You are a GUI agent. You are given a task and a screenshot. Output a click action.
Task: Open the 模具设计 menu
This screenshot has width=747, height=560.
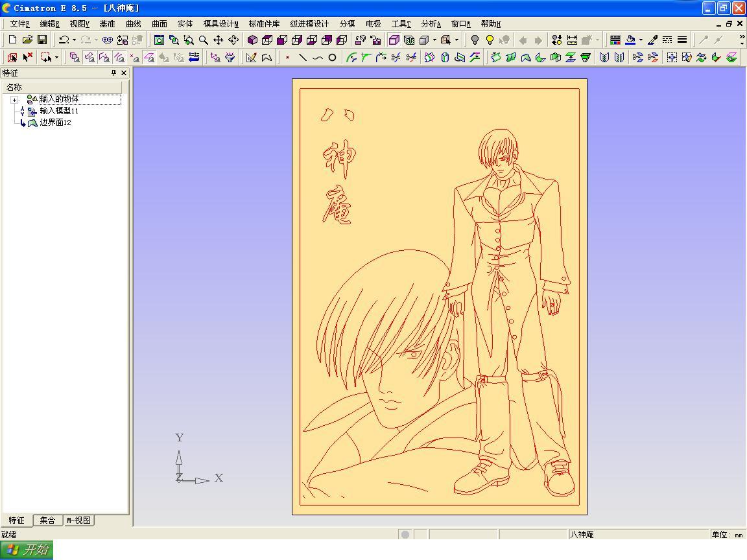[221, 24]
